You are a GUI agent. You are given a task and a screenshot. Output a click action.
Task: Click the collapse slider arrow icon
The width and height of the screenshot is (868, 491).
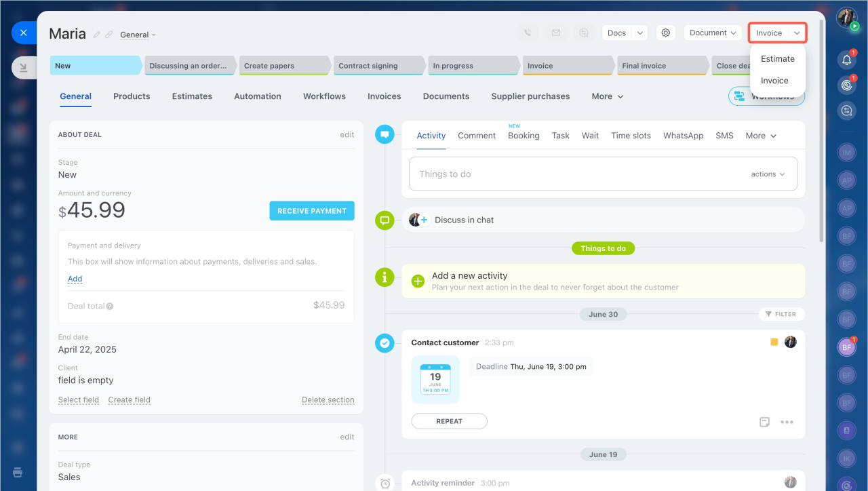click(24, 68)
